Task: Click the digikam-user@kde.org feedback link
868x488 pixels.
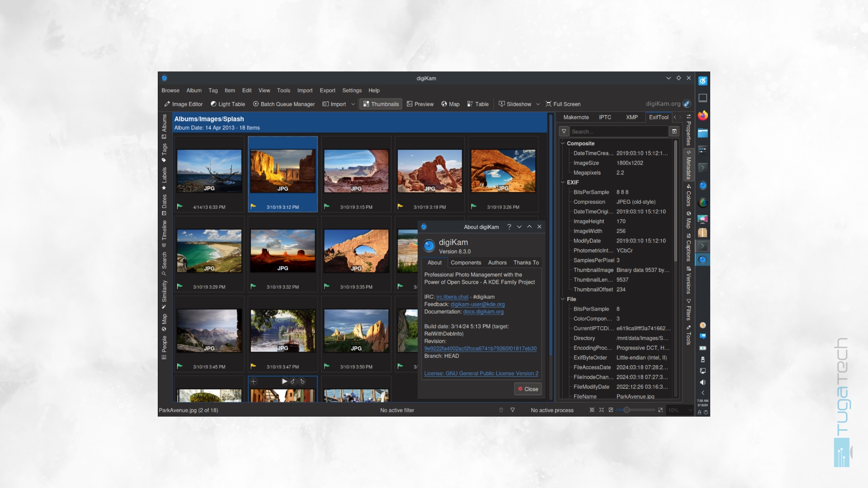Action: (x=477, y=305)
